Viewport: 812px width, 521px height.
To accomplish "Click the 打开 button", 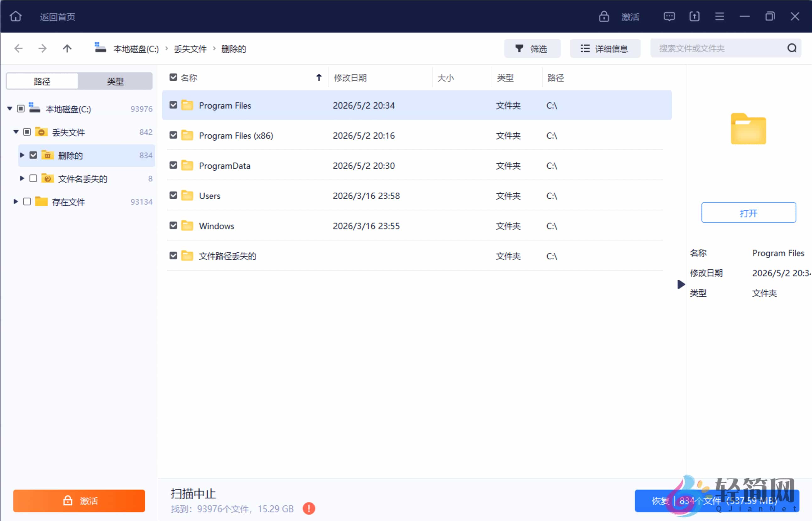I will (748, 212).
